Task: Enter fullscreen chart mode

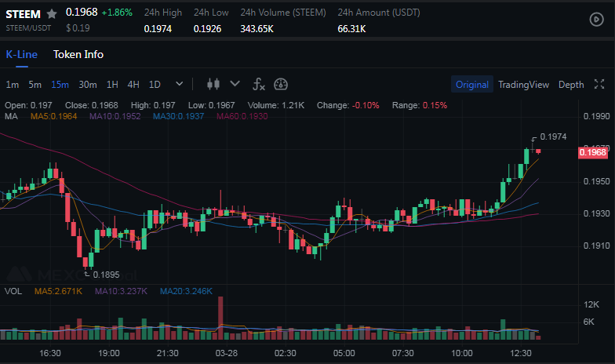Action: click(x=599, y=84)
